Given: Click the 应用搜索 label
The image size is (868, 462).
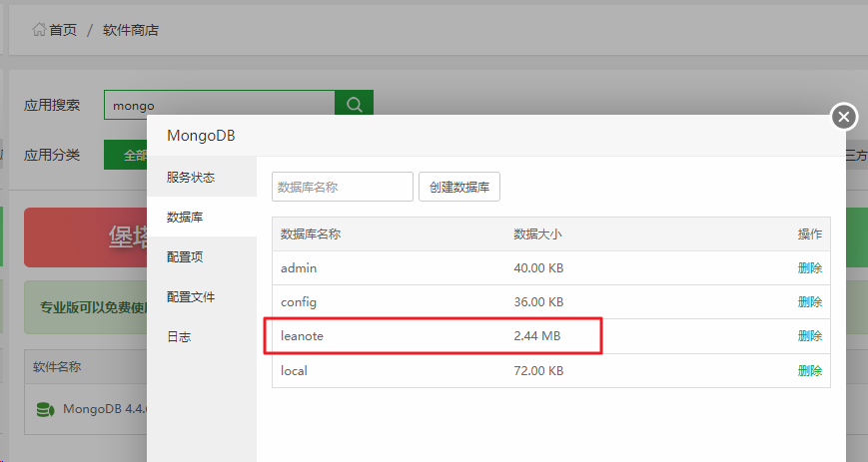Looking at the screenshot, I should pyautogui.click(x=52, y=105).
